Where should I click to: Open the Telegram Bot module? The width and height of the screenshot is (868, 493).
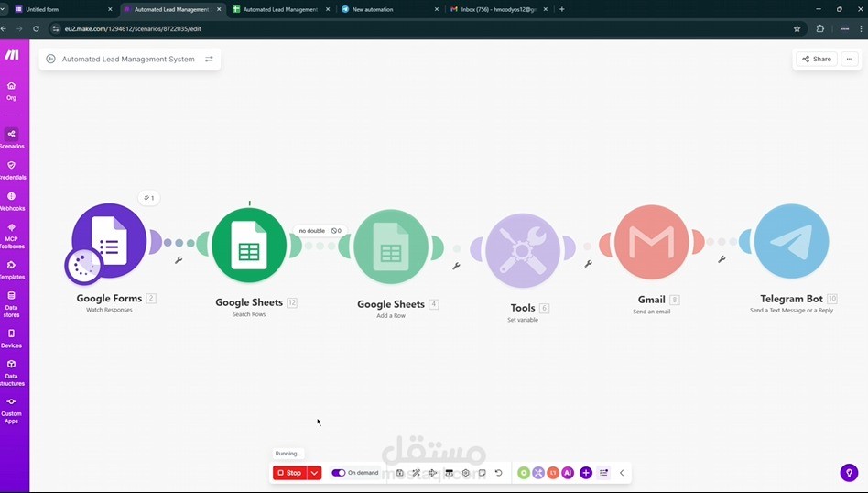[x=792, y=241]
